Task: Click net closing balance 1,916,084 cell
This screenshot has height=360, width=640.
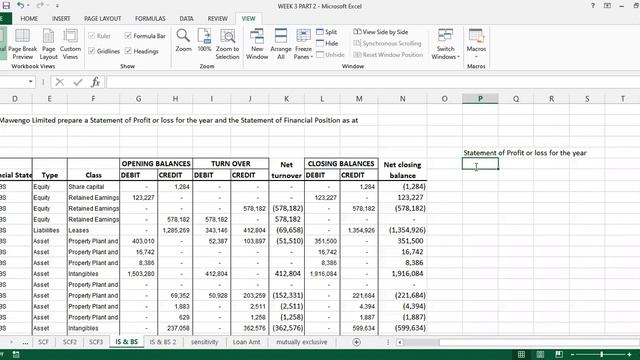Action: pyautogui.click(x=402, y=273)
